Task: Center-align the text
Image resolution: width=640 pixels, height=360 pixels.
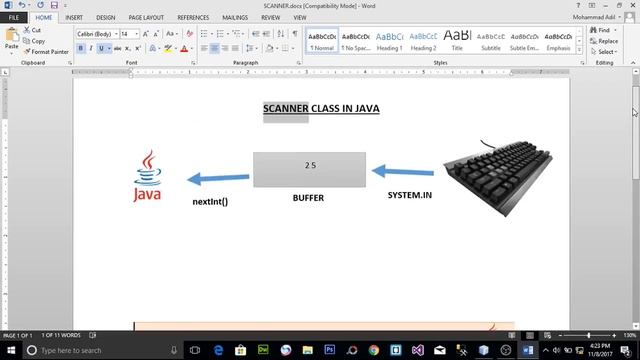Action: click(x=214, y=48)
